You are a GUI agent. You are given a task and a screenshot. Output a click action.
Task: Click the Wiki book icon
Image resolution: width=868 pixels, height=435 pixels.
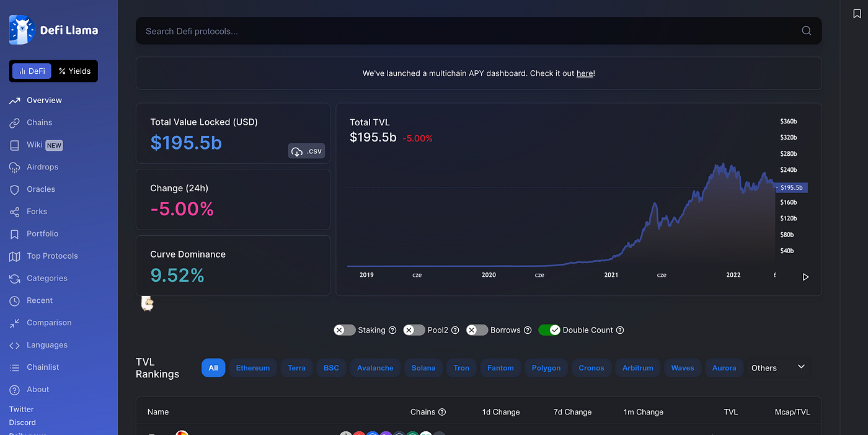15,145
